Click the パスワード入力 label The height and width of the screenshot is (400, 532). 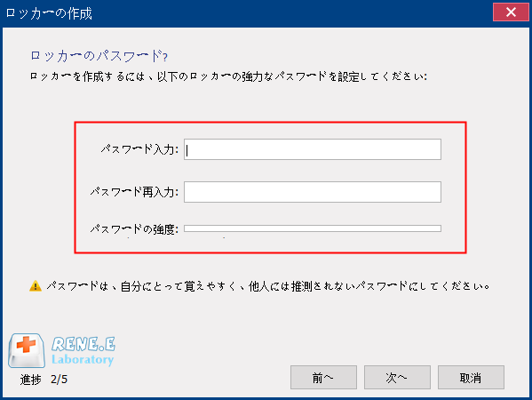coord(139,149)
